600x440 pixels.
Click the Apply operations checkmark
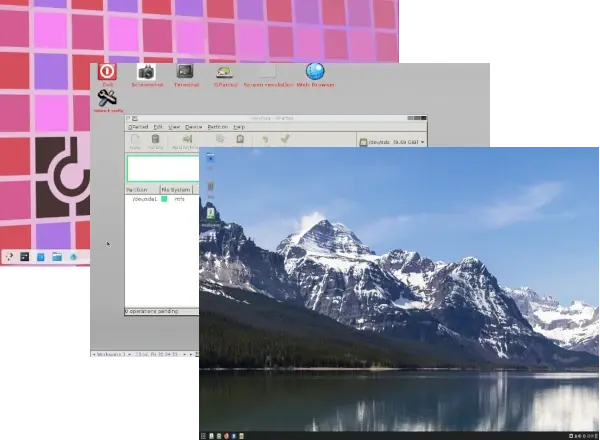pyautogui.click(x=285, y=140)
